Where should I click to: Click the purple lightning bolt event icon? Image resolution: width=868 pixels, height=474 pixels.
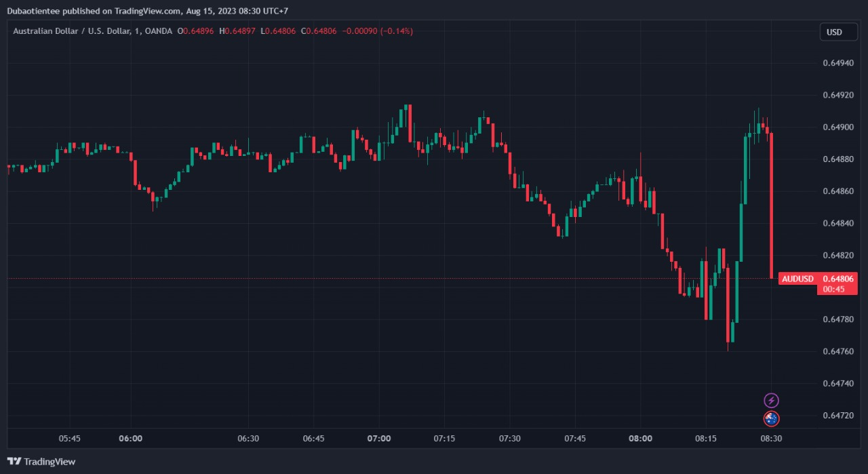click(x=771, y=400)
